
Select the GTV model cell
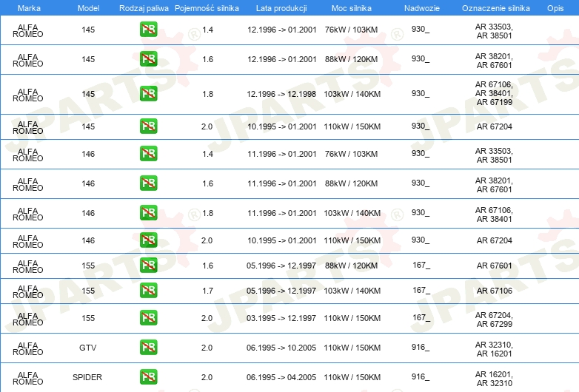point(88,348)
